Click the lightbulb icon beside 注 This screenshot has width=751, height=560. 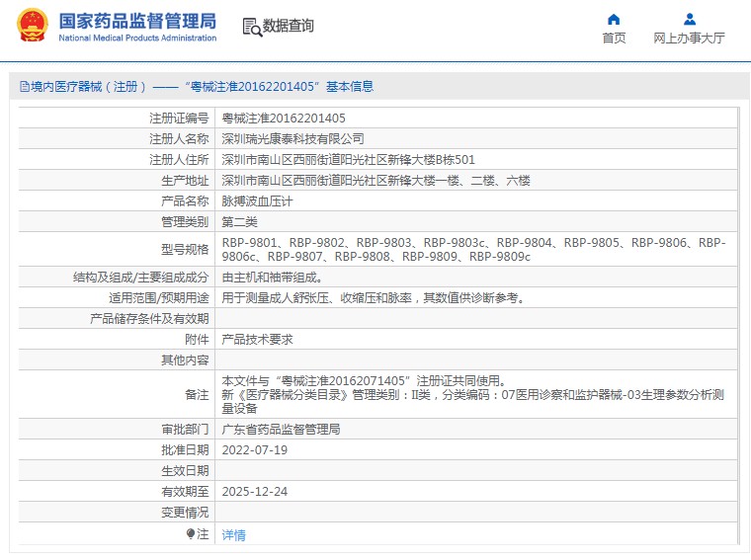point(192,534)
